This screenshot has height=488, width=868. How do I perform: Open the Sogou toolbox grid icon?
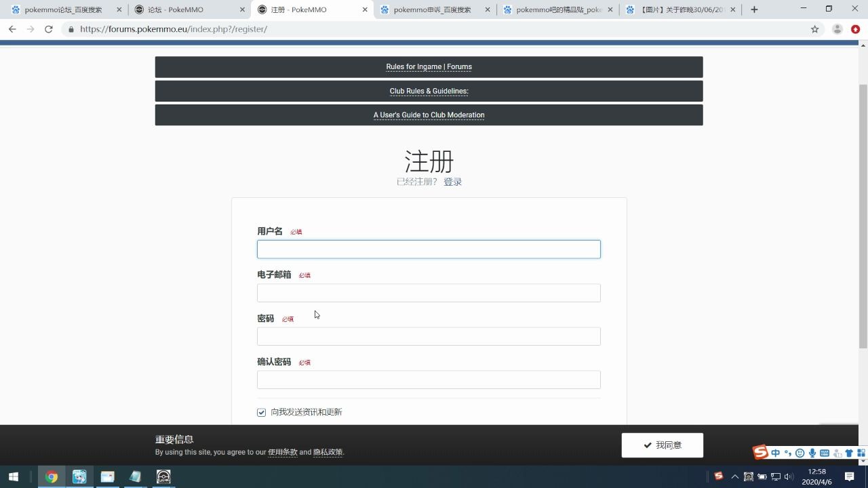(x=861, y=453)
